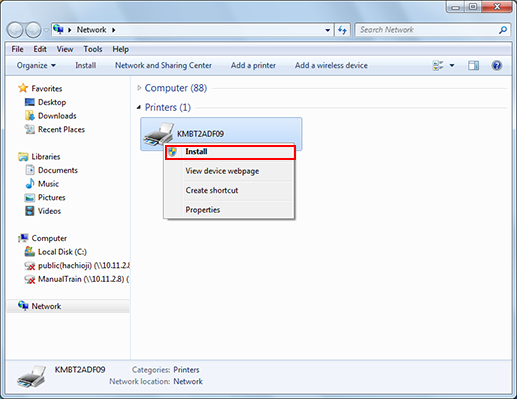Expand arrow after Network breadcrumb
This screenshot has width=517, height=399.
coord(114,30)
